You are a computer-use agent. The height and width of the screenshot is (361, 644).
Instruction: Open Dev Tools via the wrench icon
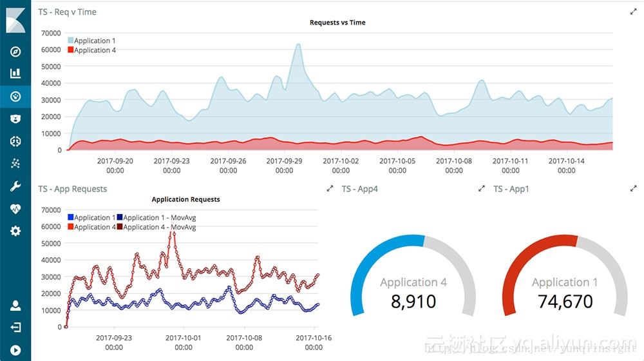pos(15,186)
